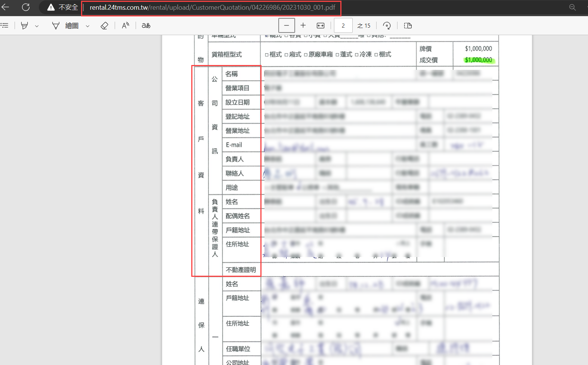Select the rental.24tms.com.tw URL in address bar
This screenshot has width=588, height=365.
tap(212, 7)
